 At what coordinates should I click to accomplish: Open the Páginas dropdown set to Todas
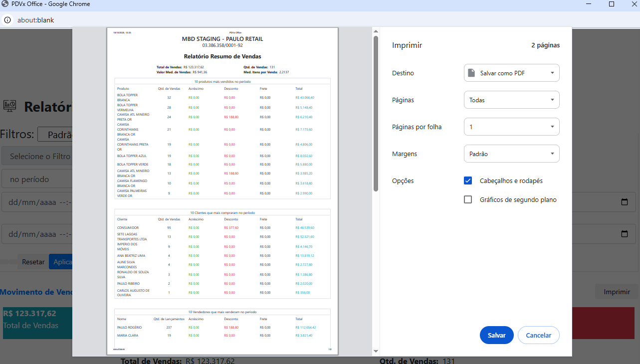(x=511, y=100)
